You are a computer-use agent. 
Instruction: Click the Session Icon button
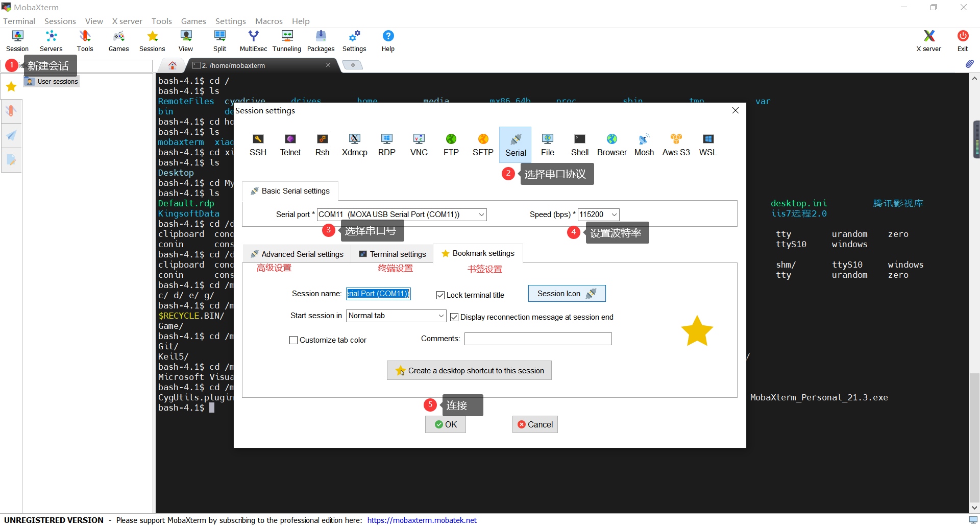[x=567, y=294]
